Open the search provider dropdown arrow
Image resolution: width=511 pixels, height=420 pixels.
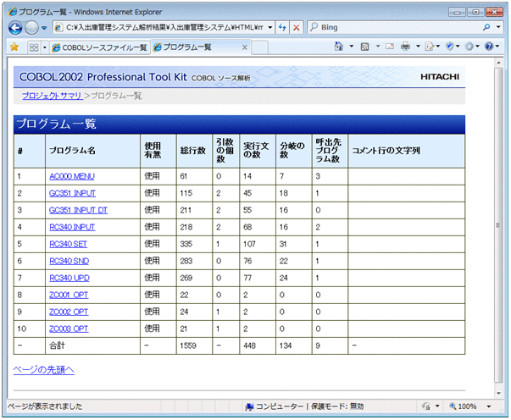[498, 27]
